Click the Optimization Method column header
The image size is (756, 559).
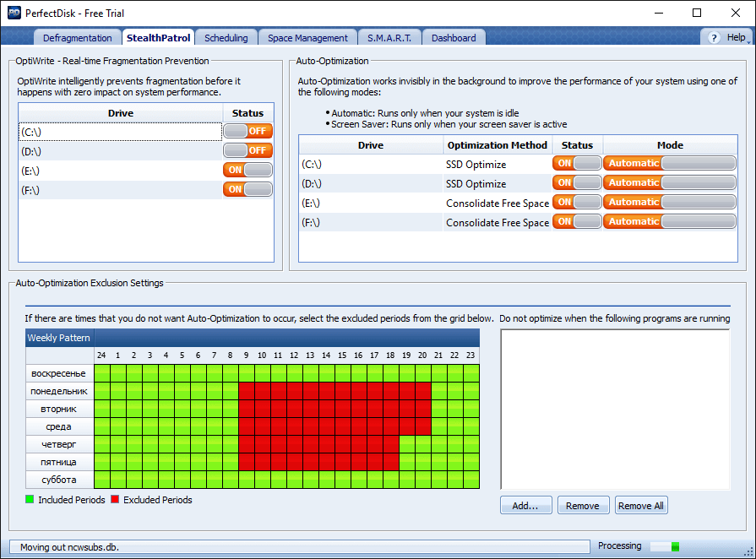click(x=497, y=145)
